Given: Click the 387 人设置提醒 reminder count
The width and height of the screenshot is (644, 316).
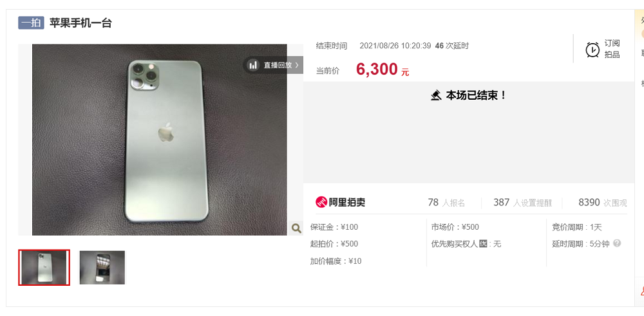Looking at the screenshot, I should coord(522,202).
